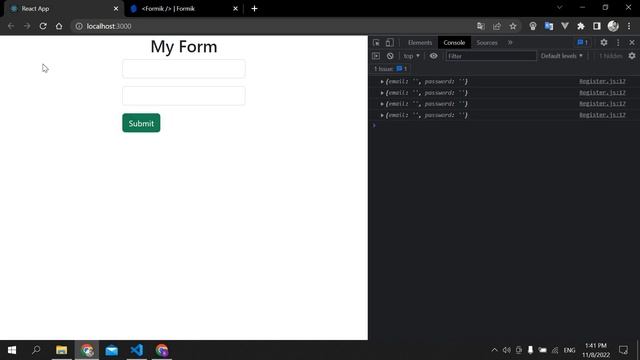Screen dimensions: 640x360
Task: Open the lightbulb extension icon
Action: (x=533, y=26)
